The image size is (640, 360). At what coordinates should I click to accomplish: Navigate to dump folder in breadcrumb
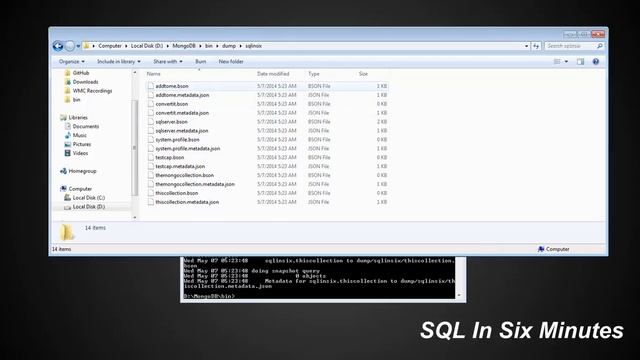[x=229, y=46]
